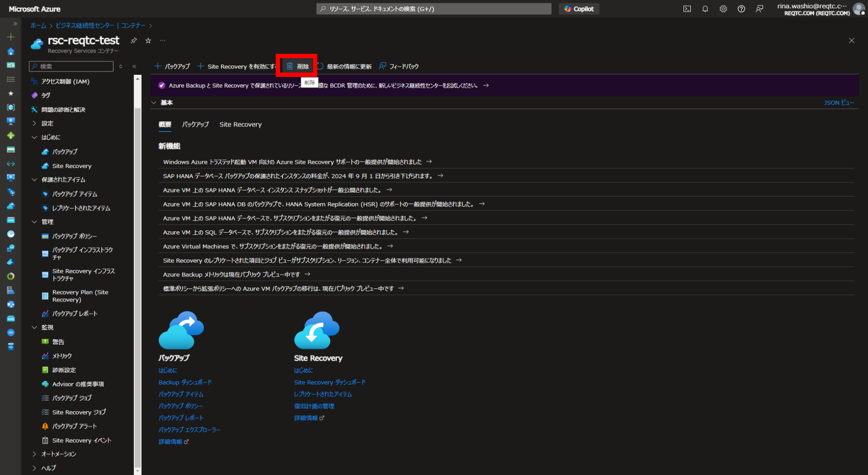Toggle expand-collapse all menu groups arrows
Screen dimensions: 868x475
point(120,66)
